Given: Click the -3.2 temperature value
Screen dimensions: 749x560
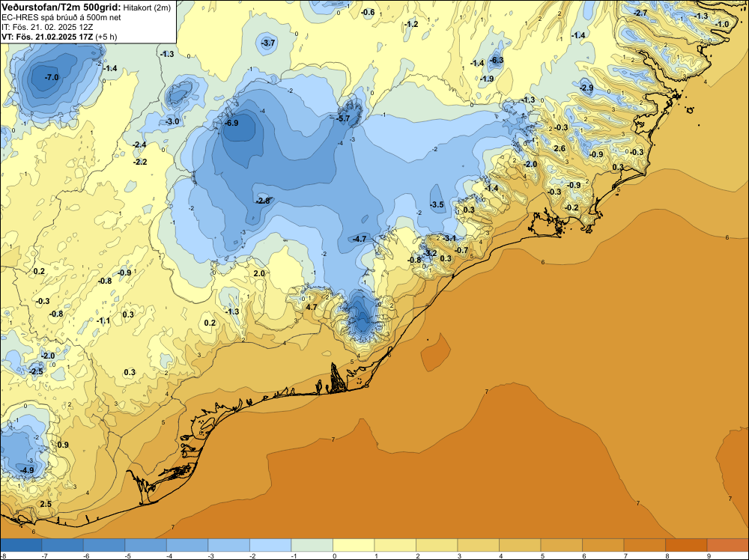Looking at the screenshot, I should click(x=430, y=253).
